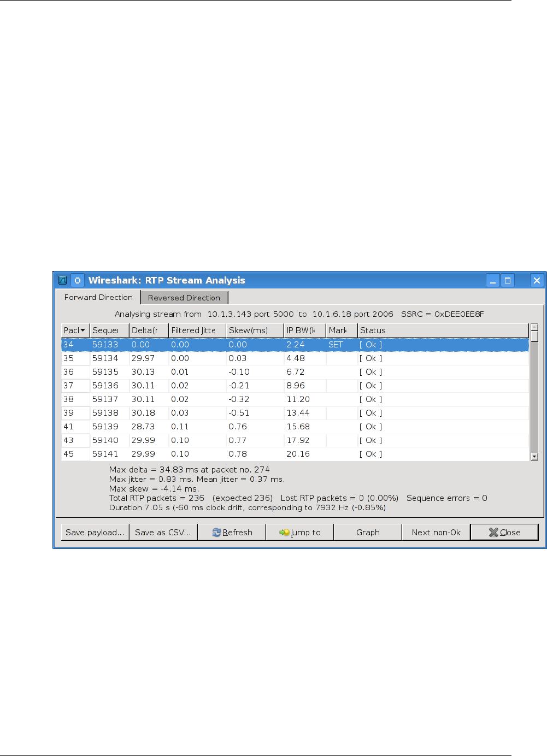Screen dimensions: 547x756
Task: Click the Ok status of packet 45
Action: pos(370,454)
